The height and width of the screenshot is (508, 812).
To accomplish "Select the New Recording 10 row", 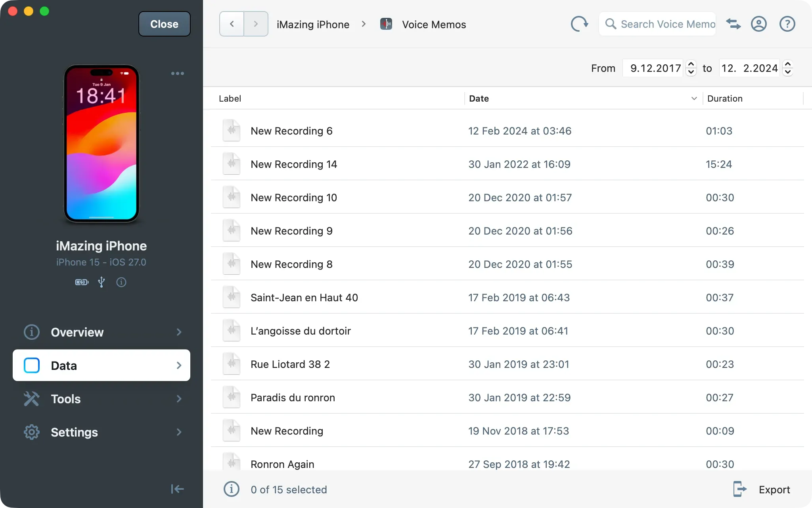I will pyautogui.click(x=507, y=197).
